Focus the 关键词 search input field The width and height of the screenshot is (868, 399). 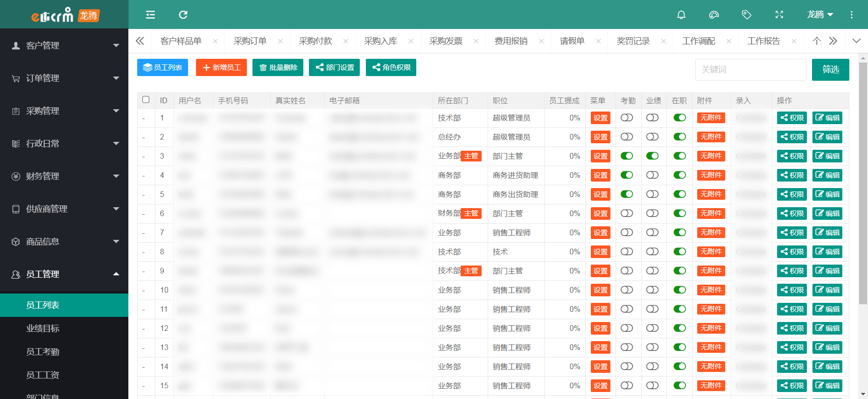point(750,70)
